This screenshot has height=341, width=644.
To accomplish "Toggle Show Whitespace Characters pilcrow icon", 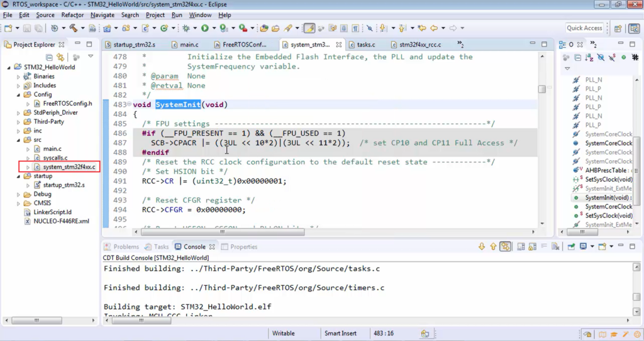I will coord(355,28).
